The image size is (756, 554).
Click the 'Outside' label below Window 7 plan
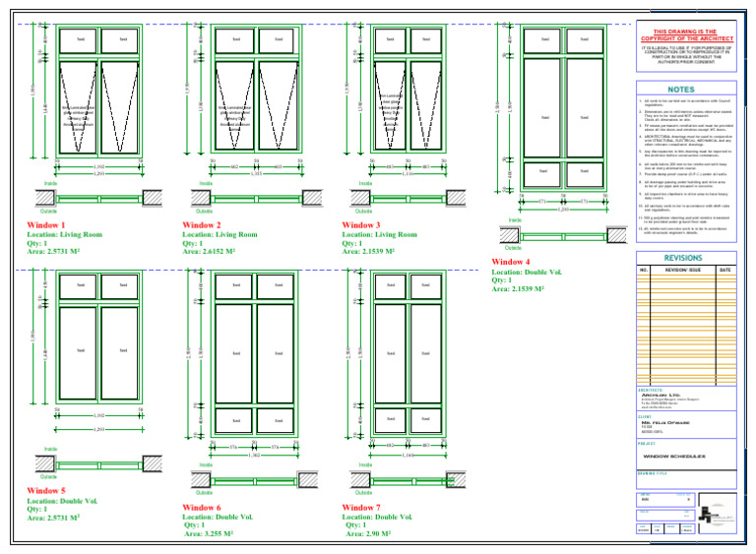pos(363,493)
